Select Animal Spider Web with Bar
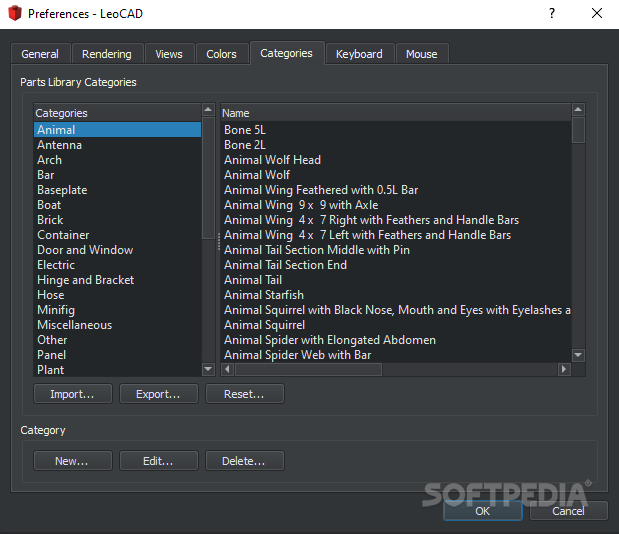Viewport: 619px width, 534px height. [x=396, y=355]
